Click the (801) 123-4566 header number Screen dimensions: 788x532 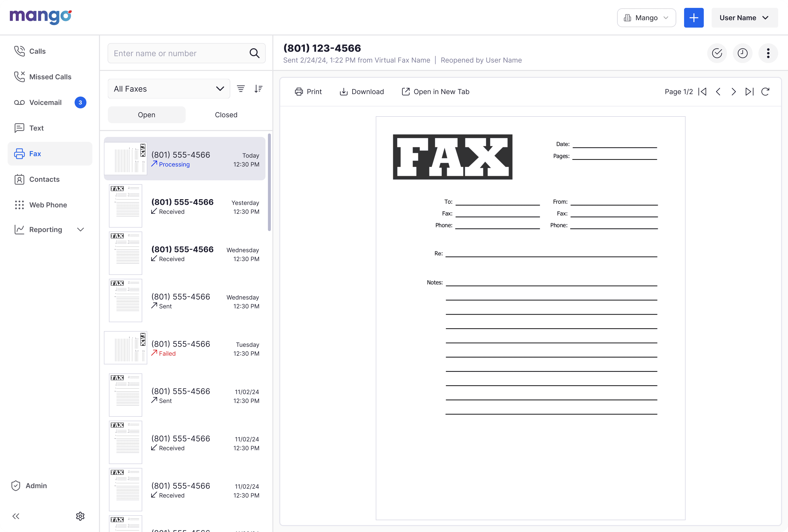[322, 48]
